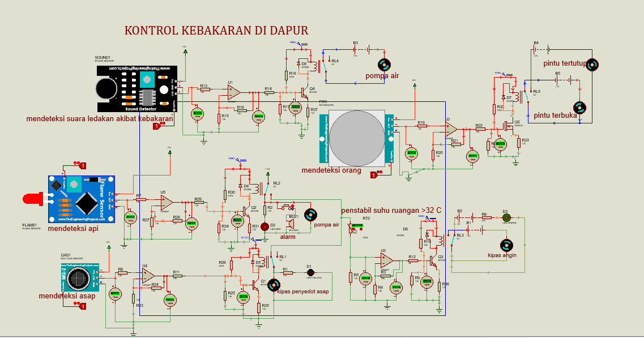Select diode D7

(x=504, y=97)
